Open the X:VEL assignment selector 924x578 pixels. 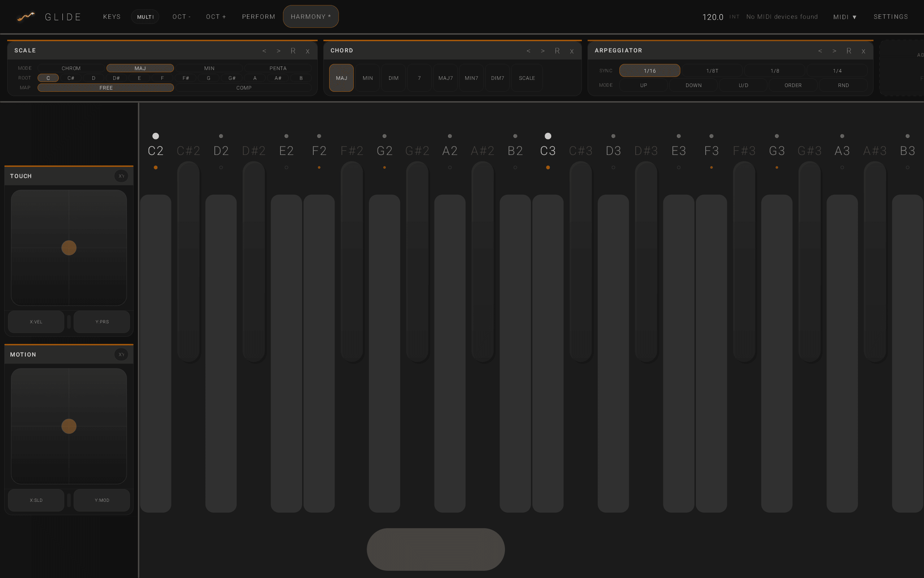tap(36, 322)
